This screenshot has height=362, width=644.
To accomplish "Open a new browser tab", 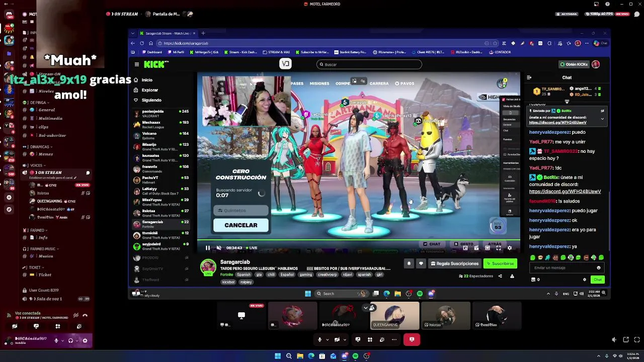I will 203,33.
